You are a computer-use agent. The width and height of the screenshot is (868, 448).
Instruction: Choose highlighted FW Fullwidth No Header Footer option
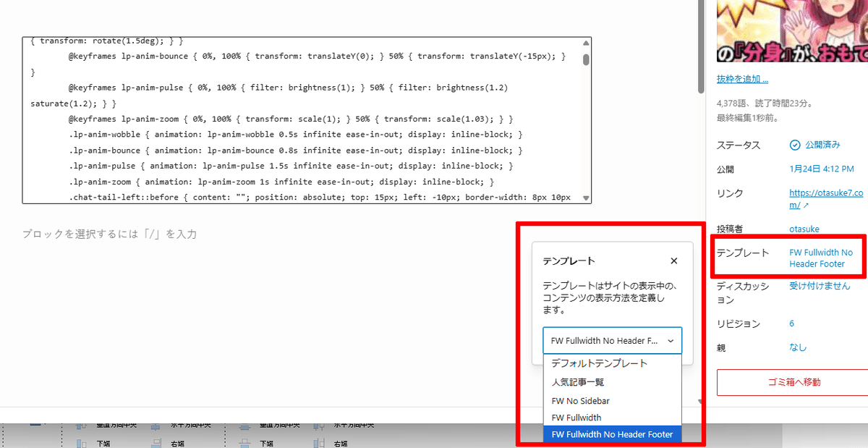(x=612, y=434)
